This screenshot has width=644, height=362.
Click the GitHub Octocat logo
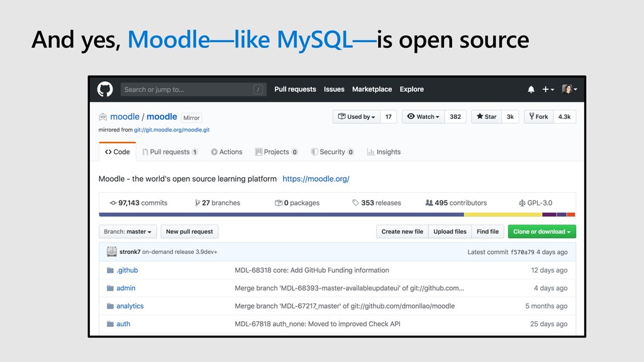(x=105, y=89)
